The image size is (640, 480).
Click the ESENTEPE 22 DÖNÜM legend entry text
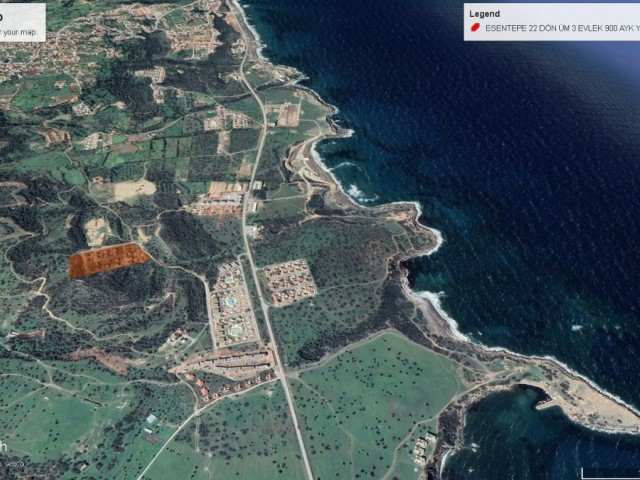click(x=562, y=28)
